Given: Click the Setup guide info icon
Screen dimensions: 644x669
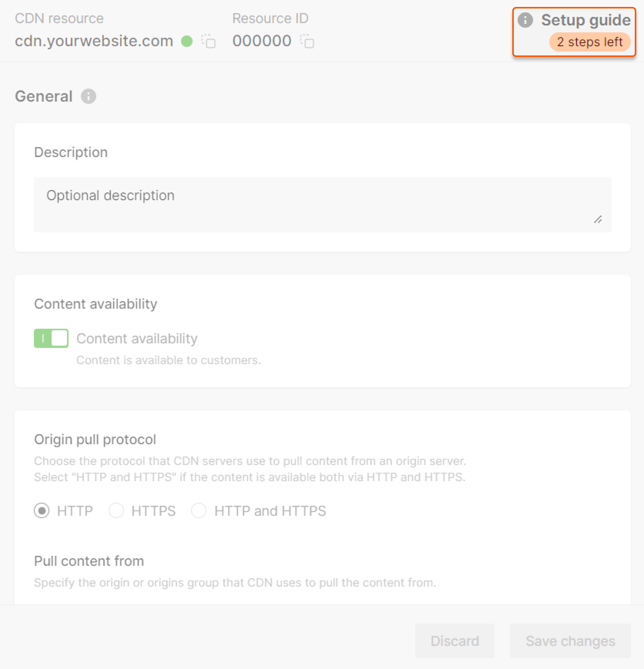Looking at the screenshot, I should [525, 20].
